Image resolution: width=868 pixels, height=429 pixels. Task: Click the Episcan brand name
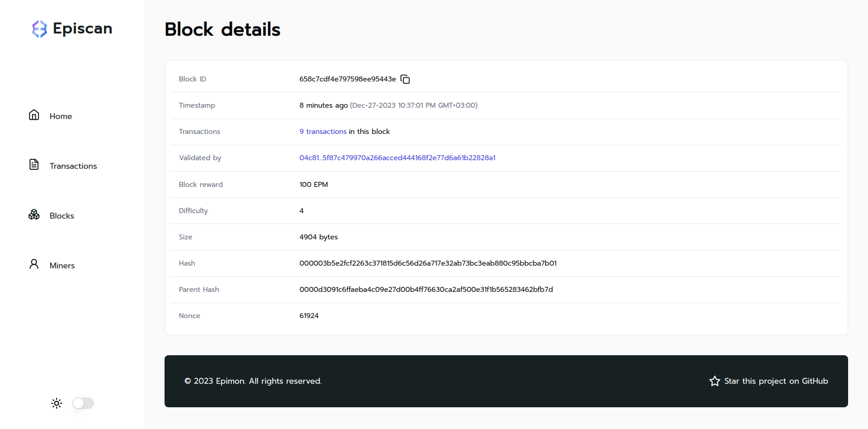point(82,29)
